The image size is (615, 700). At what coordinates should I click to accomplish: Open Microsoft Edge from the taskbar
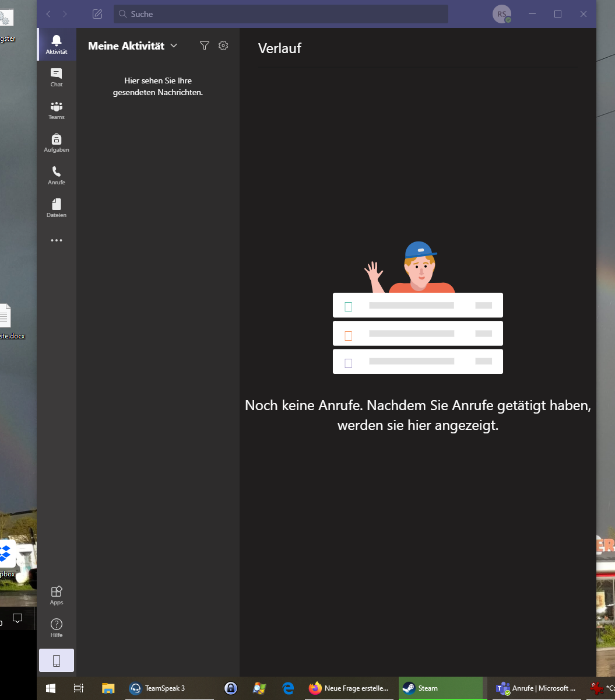(x=288, y=688)
